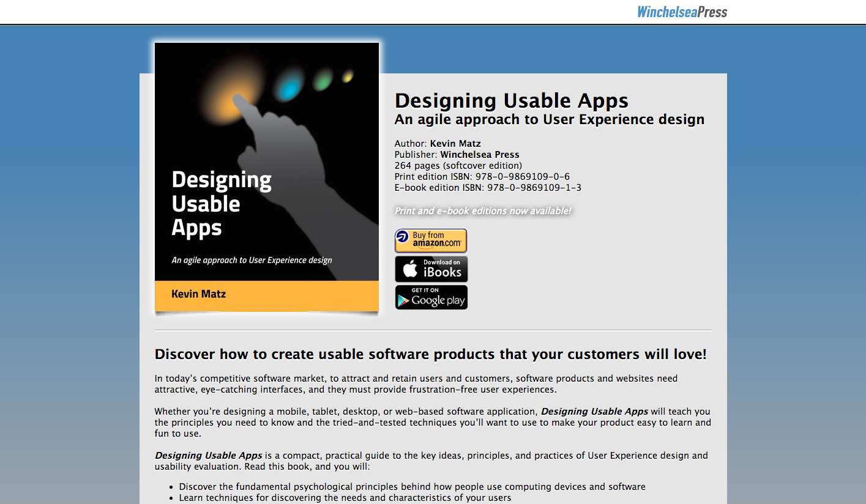Click the 'Discover how to create usable software' heading
The image size is (866, 504).
[x=431, y=354]
